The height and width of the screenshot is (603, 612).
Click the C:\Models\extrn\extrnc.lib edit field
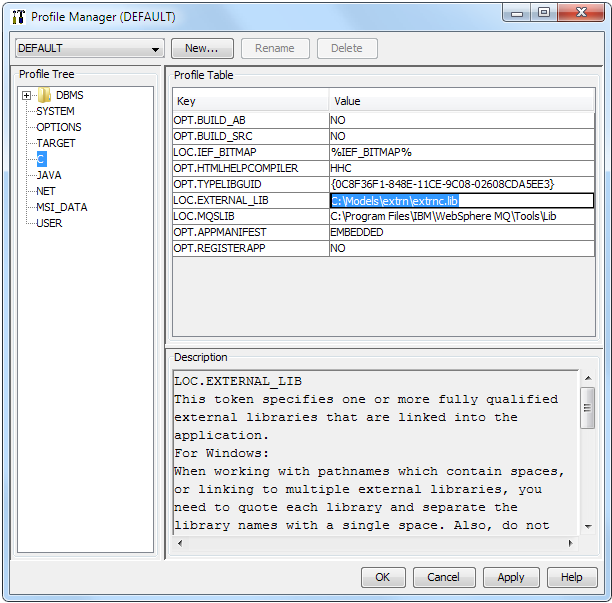pos(462,201)
